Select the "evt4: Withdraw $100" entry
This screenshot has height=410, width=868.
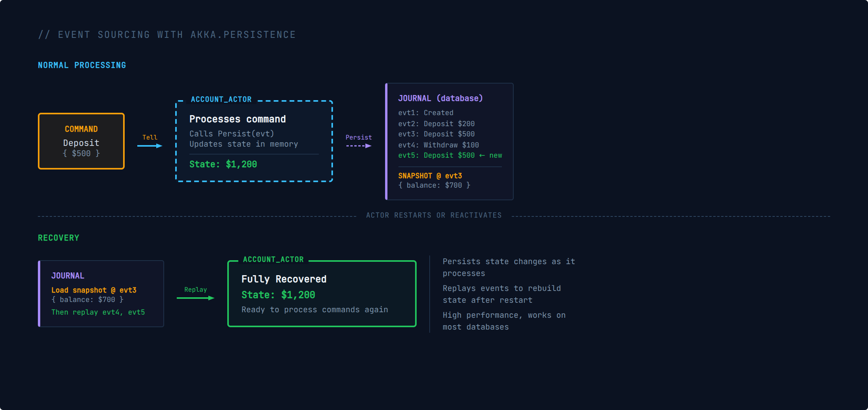[438, 145]
